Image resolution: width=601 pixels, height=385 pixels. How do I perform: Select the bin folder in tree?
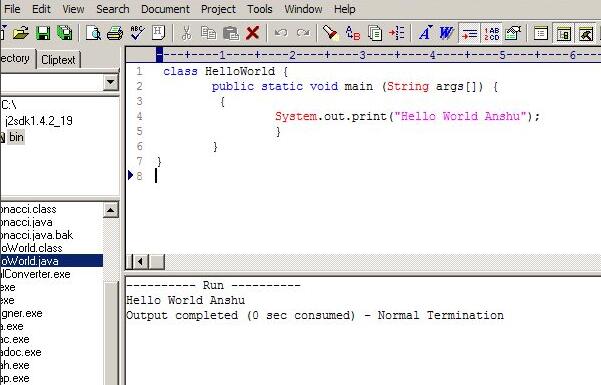pyautogui.click(x=16, y=137)
